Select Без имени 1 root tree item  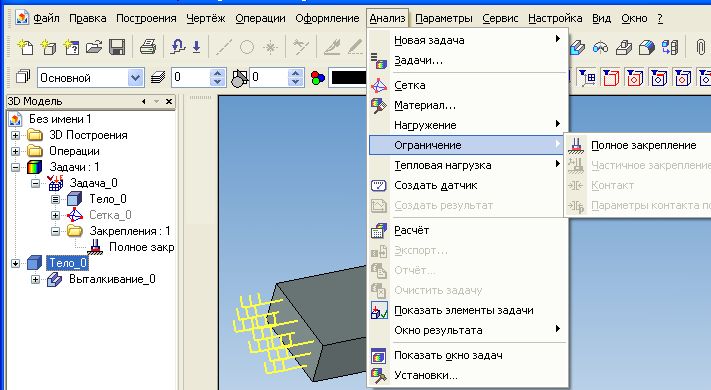(60, 119)
